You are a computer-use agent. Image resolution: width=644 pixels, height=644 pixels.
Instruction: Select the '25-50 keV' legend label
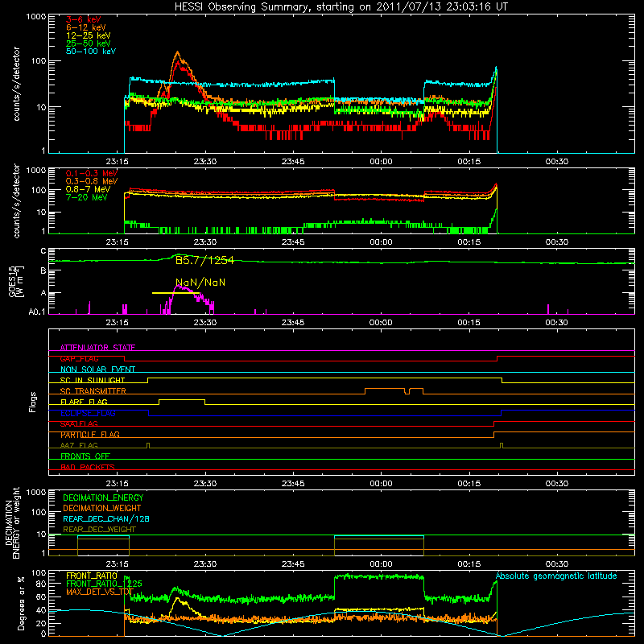point(89,43)
